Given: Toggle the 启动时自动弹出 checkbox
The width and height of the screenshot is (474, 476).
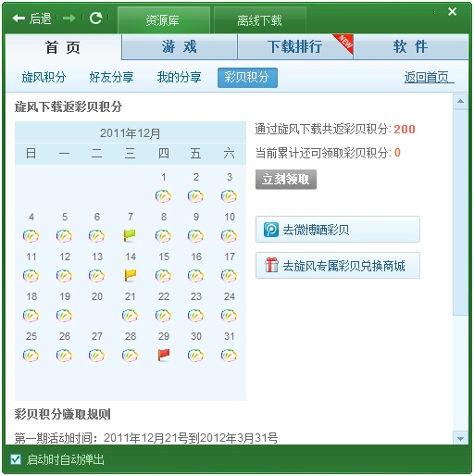Looking at the screenshot, I should coord(16,459).
